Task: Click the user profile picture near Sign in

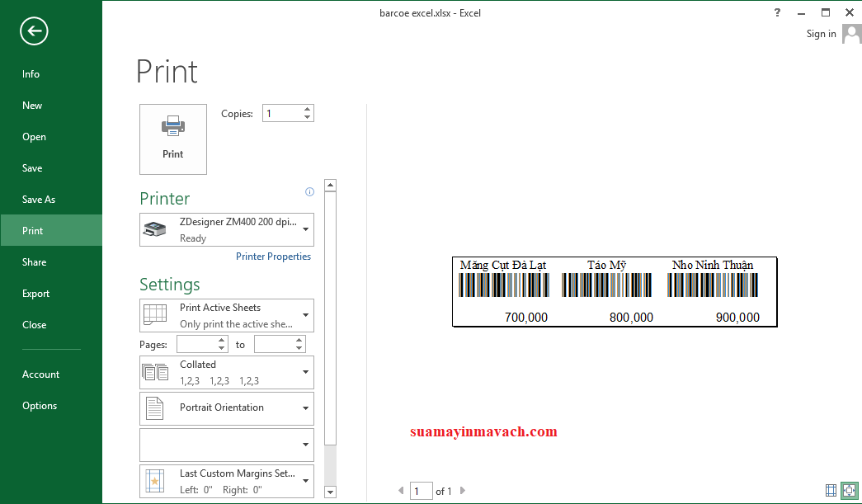Action: [851, 33]
